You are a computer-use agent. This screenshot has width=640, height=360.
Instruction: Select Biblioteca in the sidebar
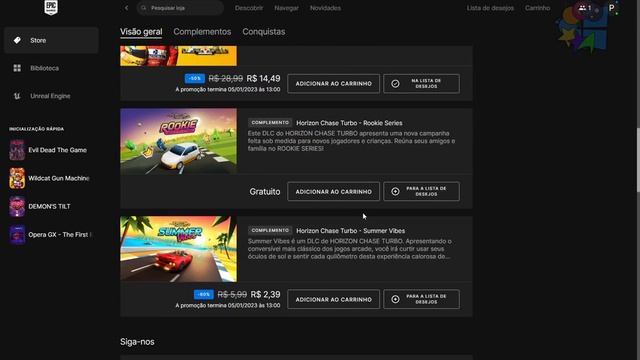51,68
